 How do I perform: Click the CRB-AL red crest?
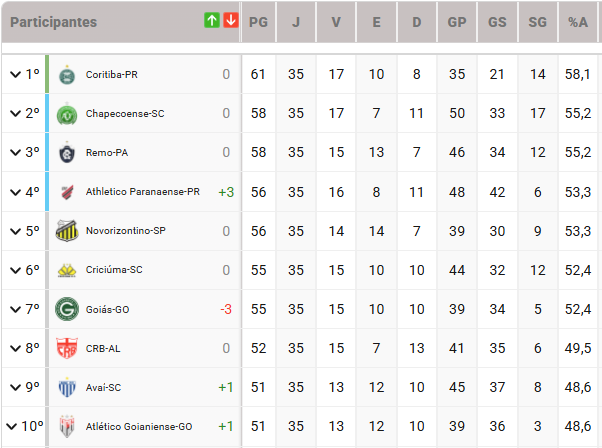(x=67, y=348)
